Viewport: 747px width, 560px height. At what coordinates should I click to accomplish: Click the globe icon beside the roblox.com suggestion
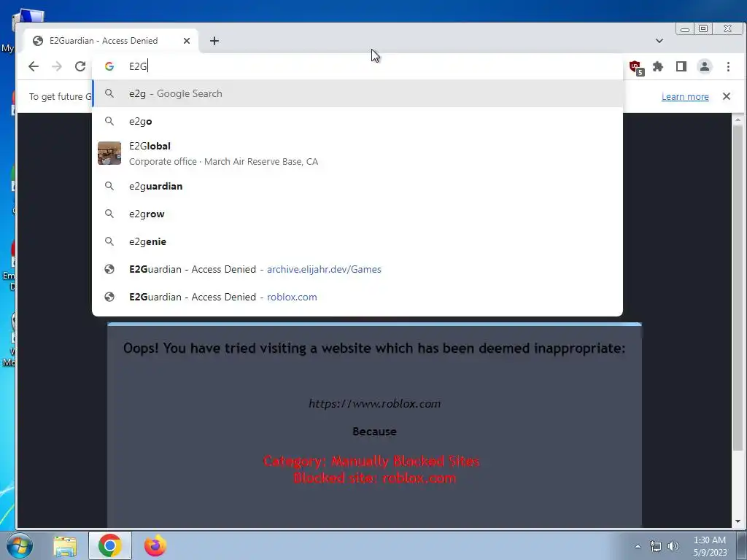[109, 297]
